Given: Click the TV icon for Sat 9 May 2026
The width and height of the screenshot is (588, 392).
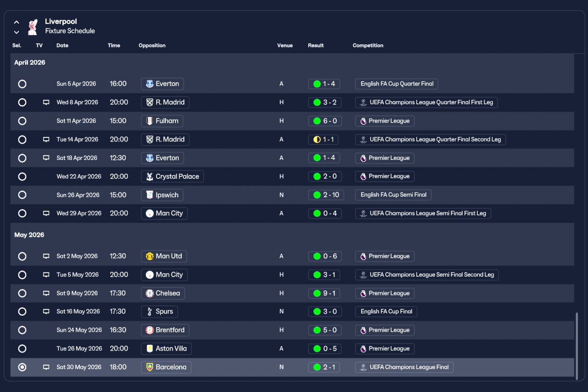Looking at the screenshot, I should (x=46, y=293).
